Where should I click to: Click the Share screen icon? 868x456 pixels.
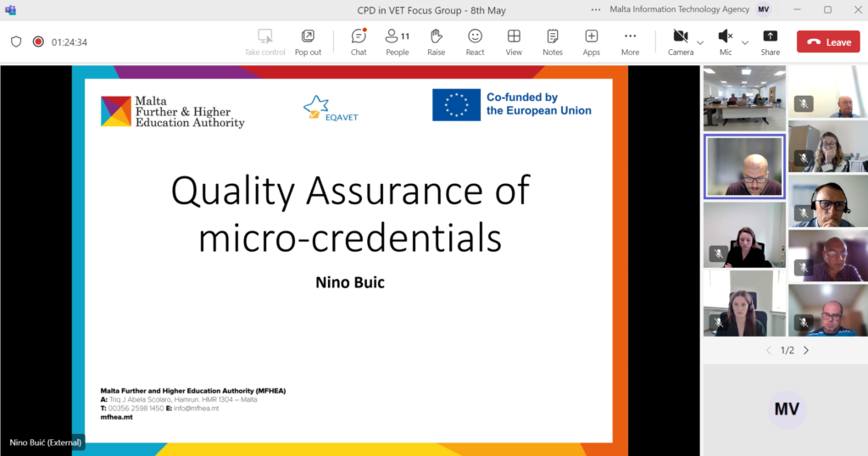click(x=770, y=42)
